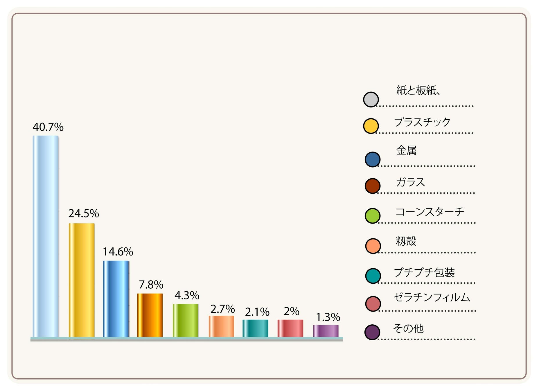Click the orange 籾殻 legend circle
539x392 pixels.
pos(373,246)
